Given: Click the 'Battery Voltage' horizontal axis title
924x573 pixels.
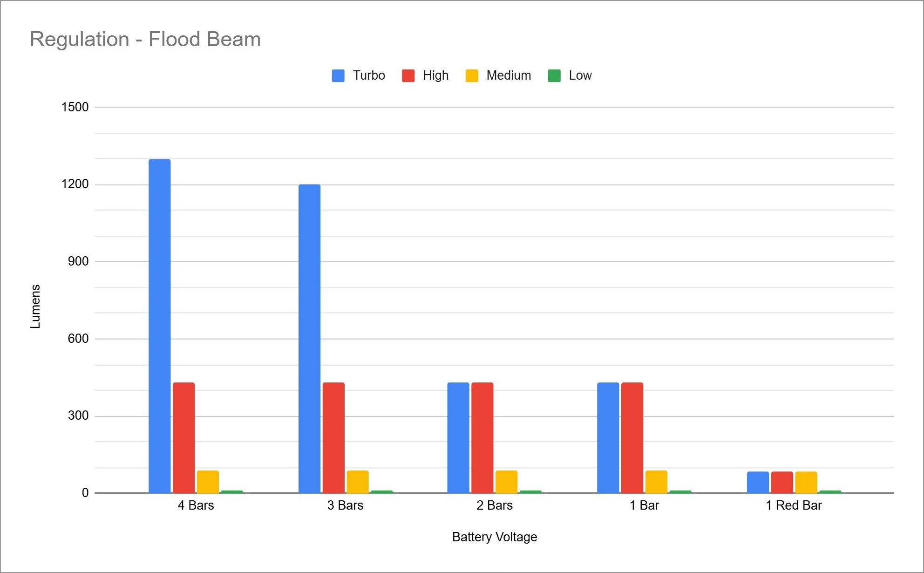Looking at the screenshot, I should [495, 537].
